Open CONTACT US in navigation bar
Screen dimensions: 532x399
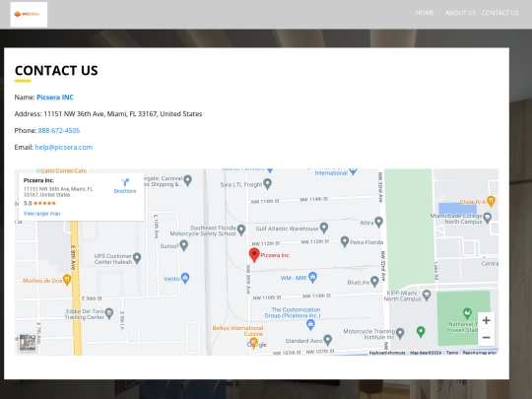click(499, 13)
